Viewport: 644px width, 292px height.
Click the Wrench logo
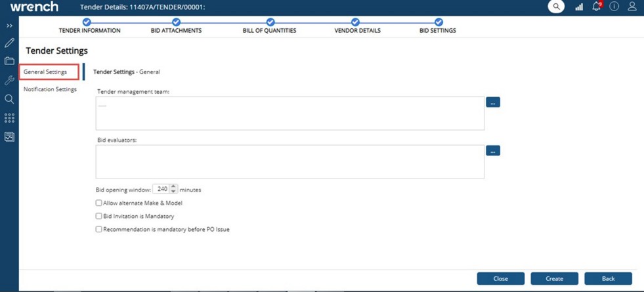pos(34,7)
